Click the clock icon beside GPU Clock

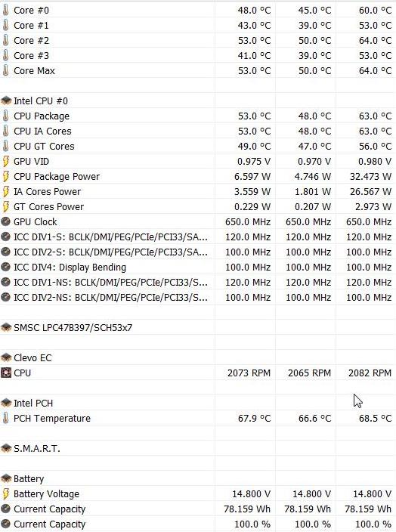(5, 222)
